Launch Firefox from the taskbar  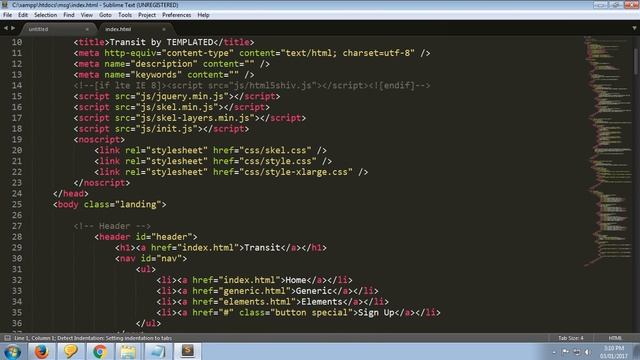[41, 351]
